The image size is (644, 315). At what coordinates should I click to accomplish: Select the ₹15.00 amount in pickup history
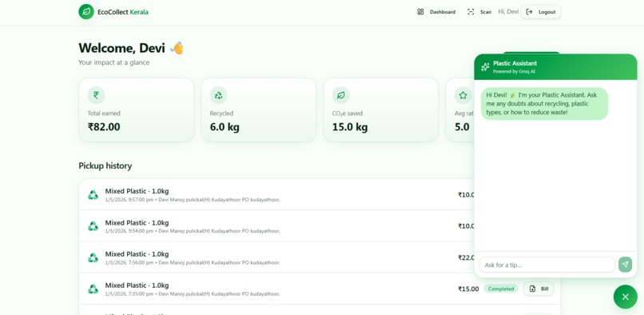click(468, 289)
